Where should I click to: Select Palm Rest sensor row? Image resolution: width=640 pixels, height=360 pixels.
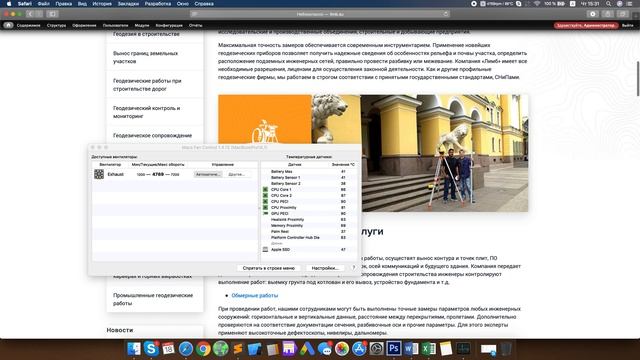[309, 231]
